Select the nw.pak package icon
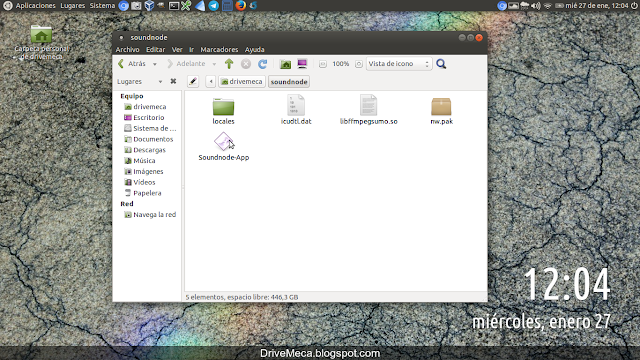Viewport: 640px width, 360px height. pyautogui.click(x=441, y=106)
